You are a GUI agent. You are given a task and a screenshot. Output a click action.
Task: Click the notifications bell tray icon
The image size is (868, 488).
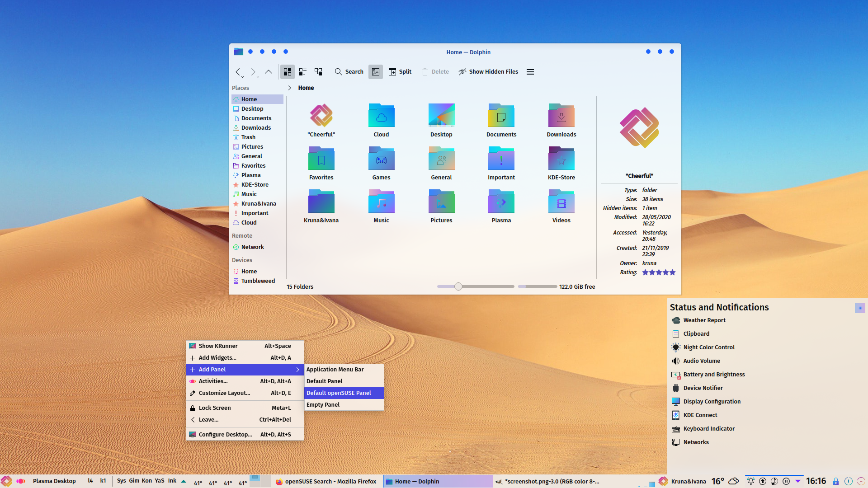[x=751, y=481]
